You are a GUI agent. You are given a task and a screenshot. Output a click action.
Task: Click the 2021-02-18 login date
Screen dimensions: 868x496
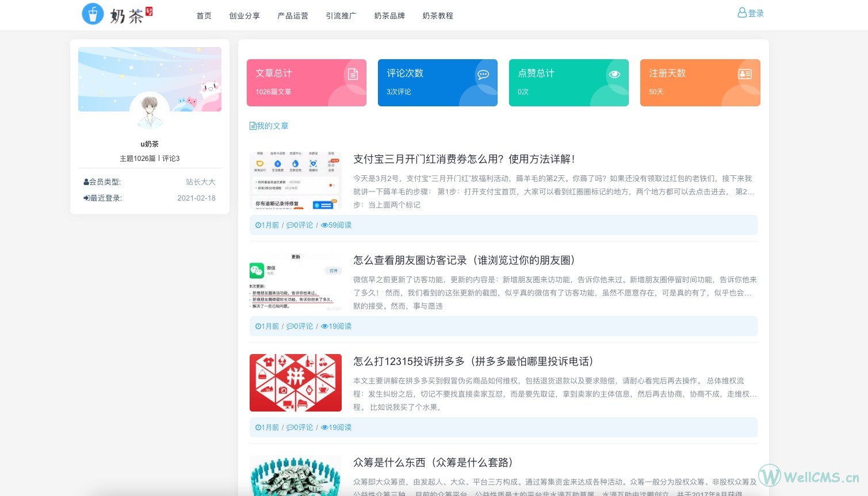196,198
